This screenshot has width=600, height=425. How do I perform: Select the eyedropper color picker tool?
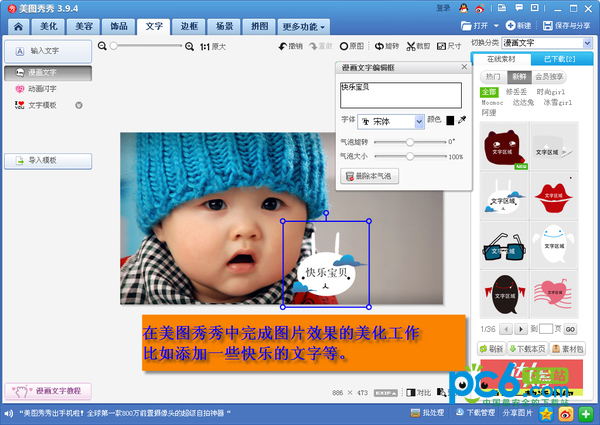(x=462, y=121)
